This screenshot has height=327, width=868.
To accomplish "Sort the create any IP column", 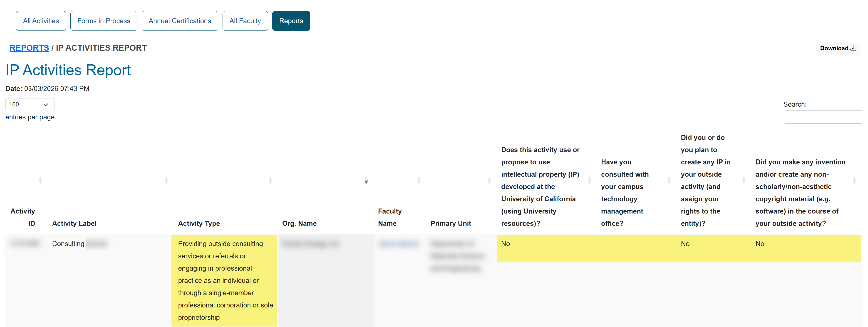I will [x=744, y=181].
